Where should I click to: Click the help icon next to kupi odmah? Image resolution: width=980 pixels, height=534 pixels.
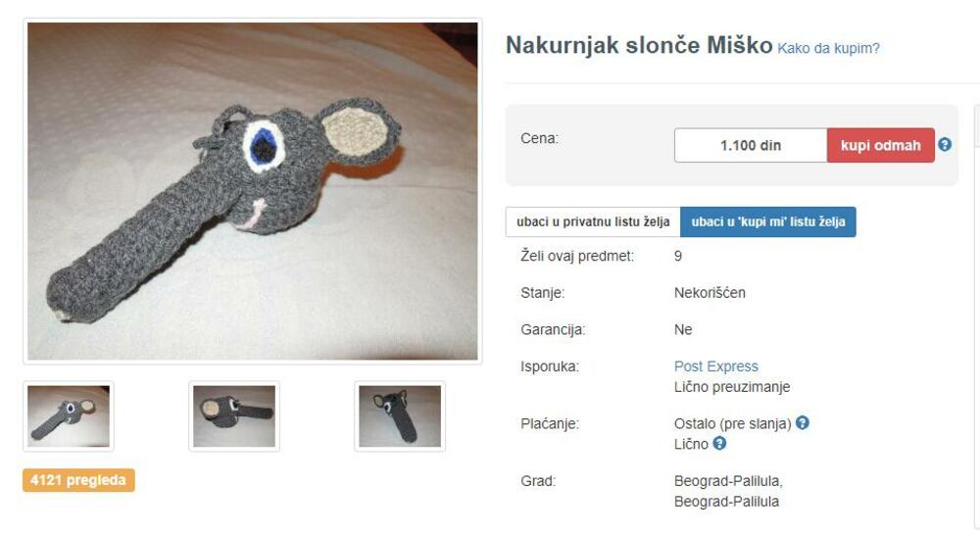point(945,145)
